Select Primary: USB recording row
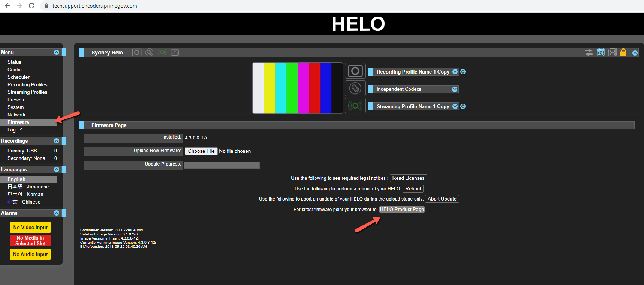This screenshot has height=285, width=644. (32, 151)
